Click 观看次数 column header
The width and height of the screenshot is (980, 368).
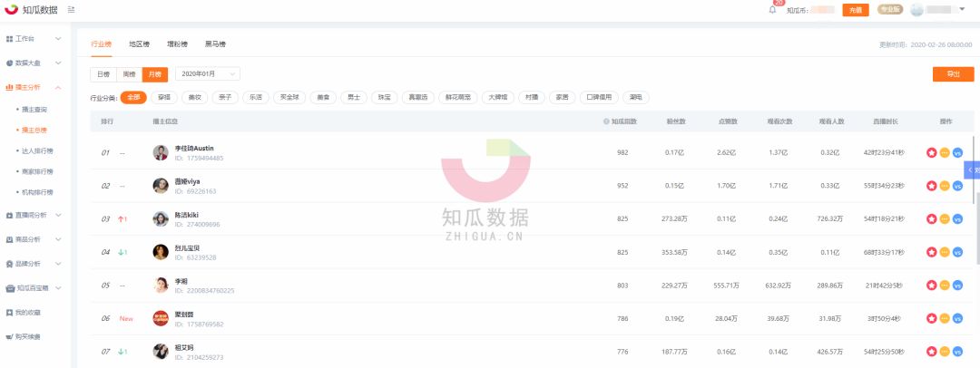(779, 121)
